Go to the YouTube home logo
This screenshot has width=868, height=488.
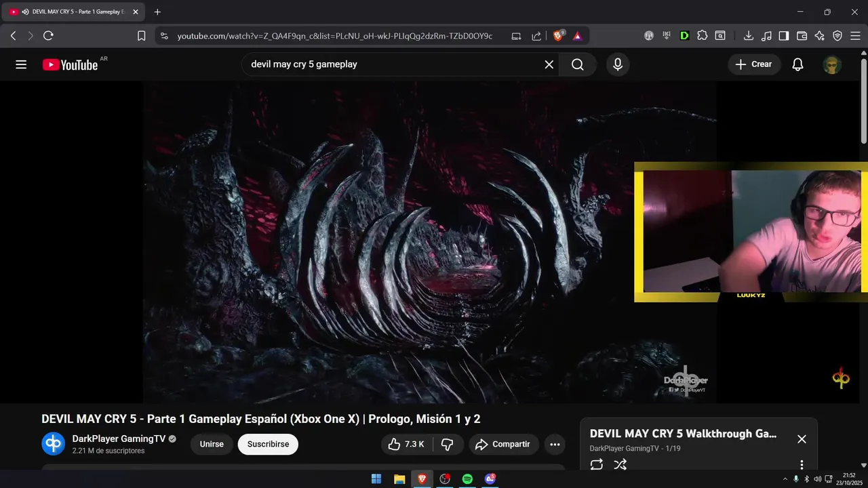tap(71, 64)
